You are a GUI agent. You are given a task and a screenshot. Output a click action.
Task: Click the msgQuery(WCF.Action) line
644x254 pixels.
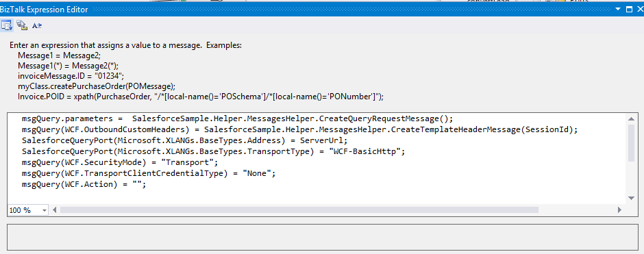[84, 185]
